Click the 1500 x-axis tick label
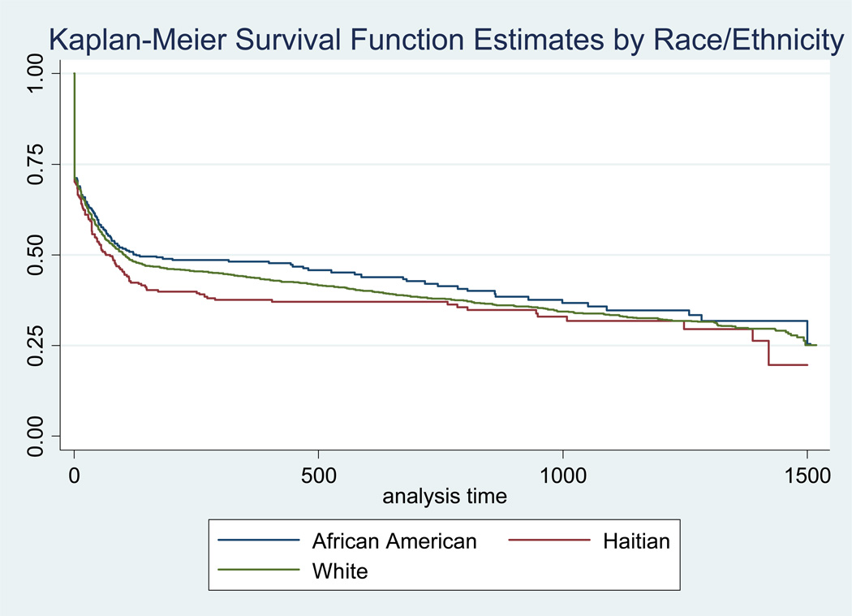 pyautogui.click(x=807, y=476)
